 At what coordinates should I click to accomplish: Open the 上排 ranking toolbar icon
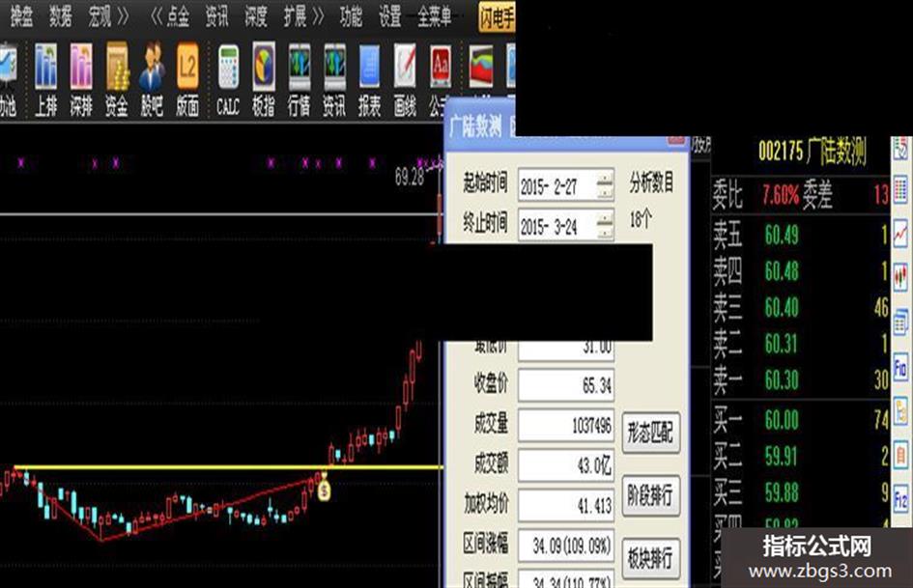46,80
